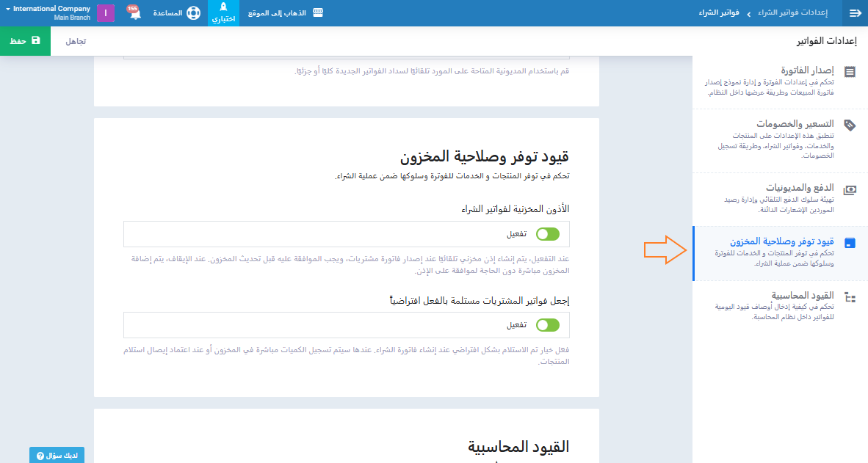The height and width of the screenshot is (463, 868).
Task: Expand the International Company branch dropdown
Action: point(46,12)
